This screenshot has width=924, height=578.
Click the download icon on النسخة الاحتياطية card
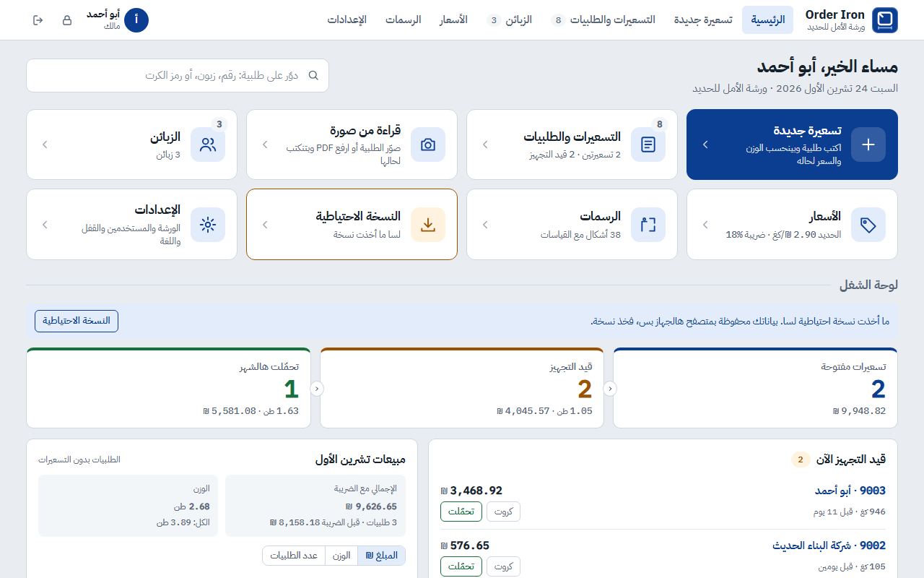428,225
